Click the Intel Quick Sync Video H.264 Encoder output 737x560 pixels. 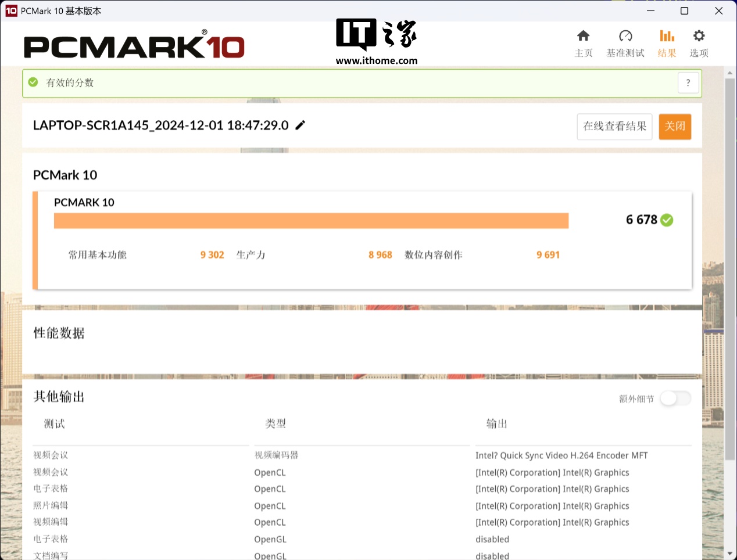tap(561, 455)
